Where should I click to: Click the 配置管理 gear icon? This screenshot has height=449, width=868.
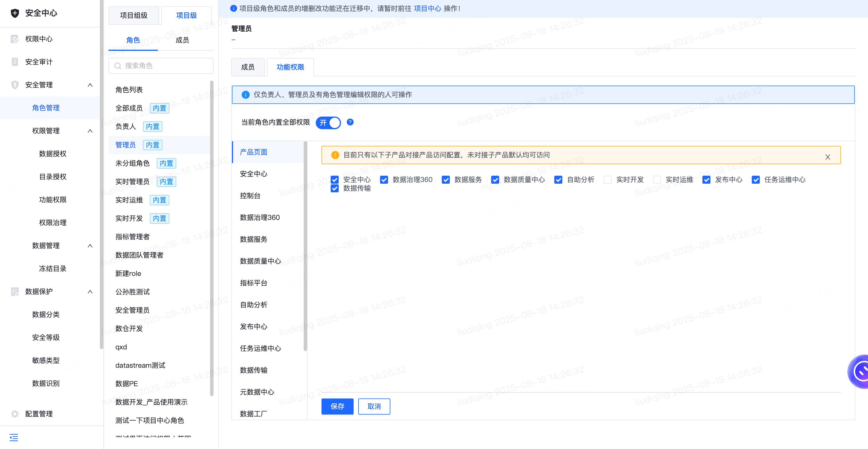coord(14,414)
